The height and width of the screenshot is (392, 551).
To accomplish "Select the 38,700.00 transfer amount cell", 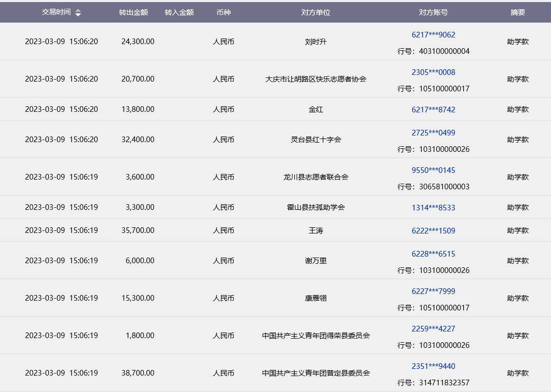I will 138,373.
